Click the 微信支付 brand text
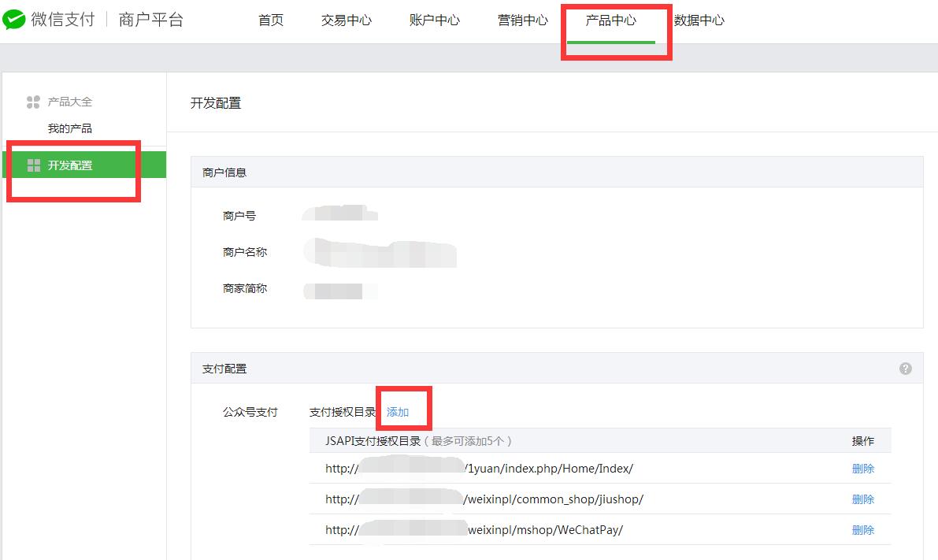The width and height of the screenshot is (938, 560). coord(63,20)
